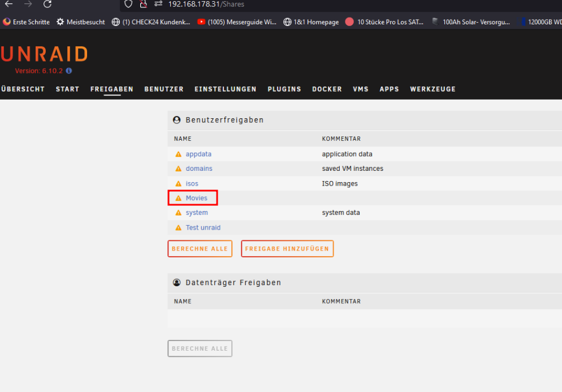
Task: Open the Erste Schritte bookmark
Action: [x=26, y=22]
